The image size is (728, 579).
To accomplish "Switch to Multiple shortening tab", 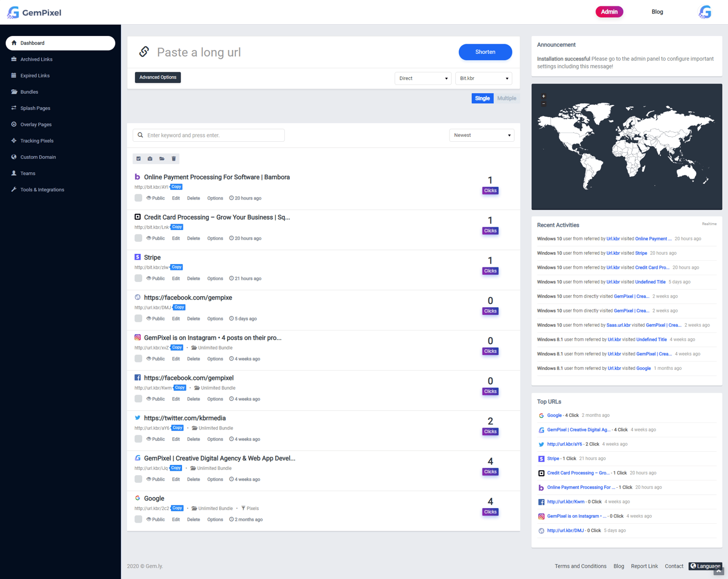I will click(507, 98).
